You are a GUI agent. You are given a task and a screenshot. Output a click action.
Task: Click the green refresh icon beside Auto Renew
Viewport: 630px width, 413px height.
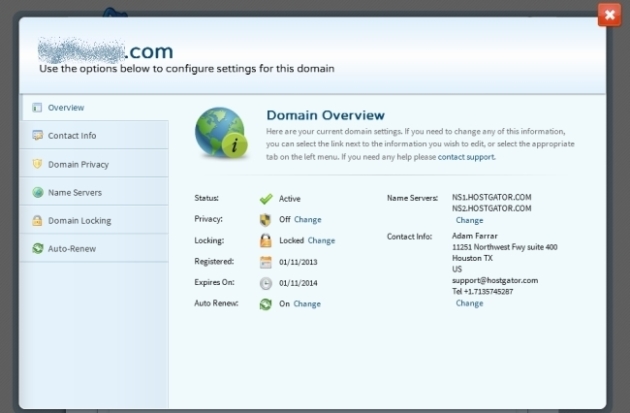[266, 304]
